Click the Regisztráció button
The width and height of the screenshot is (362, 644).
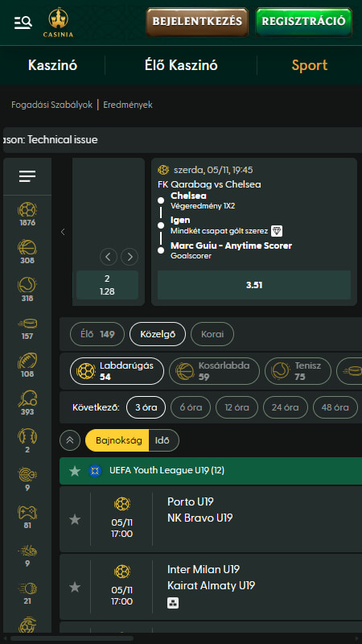pos(304,23)
